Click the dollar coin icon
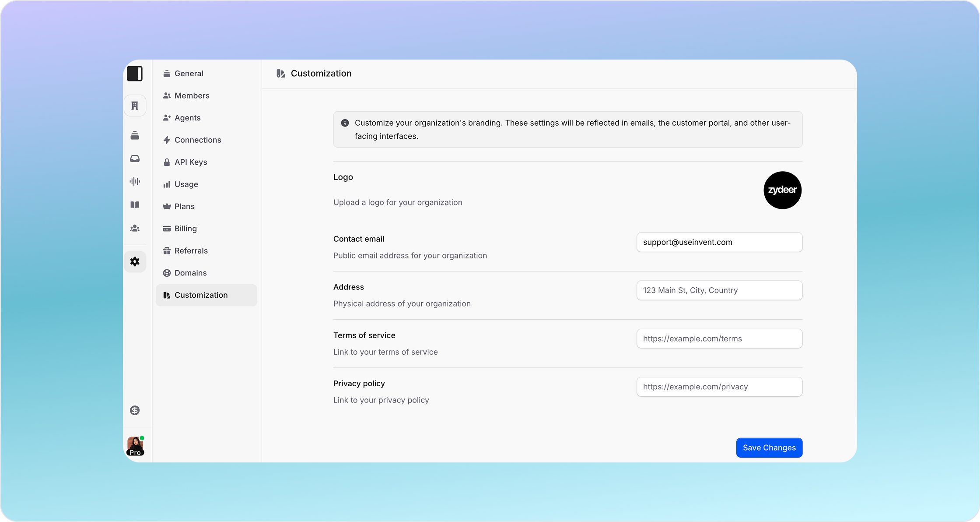The height and width of the screenshot is (522, 980). (x=135, y=410)
